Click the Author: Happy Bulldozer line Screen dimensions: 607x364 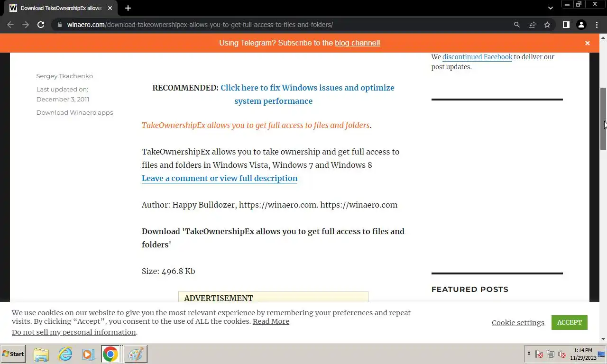269,205
